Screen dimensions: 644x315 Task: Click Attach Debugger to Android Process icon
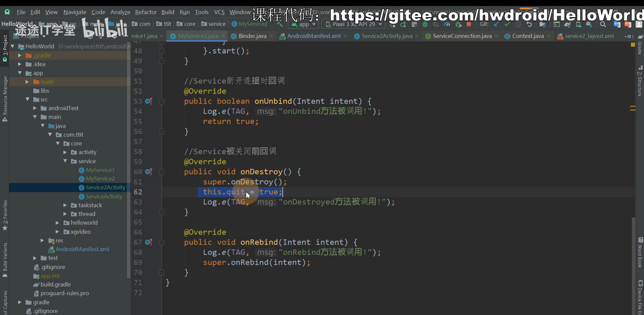458,24
